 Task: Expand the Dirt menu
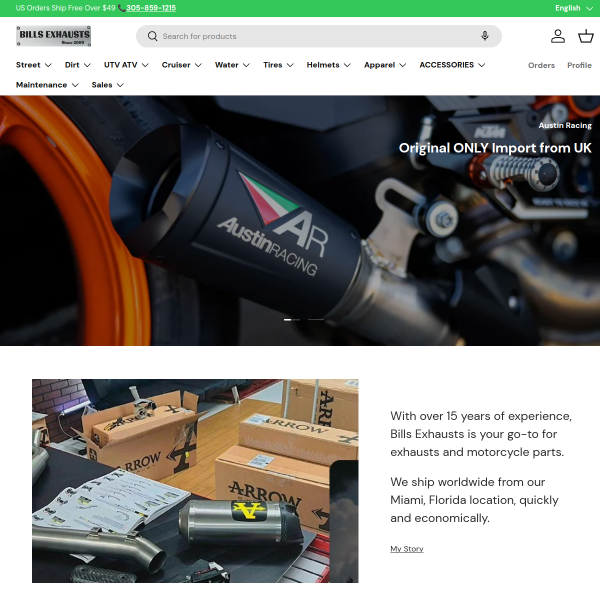tap(78, 65)
